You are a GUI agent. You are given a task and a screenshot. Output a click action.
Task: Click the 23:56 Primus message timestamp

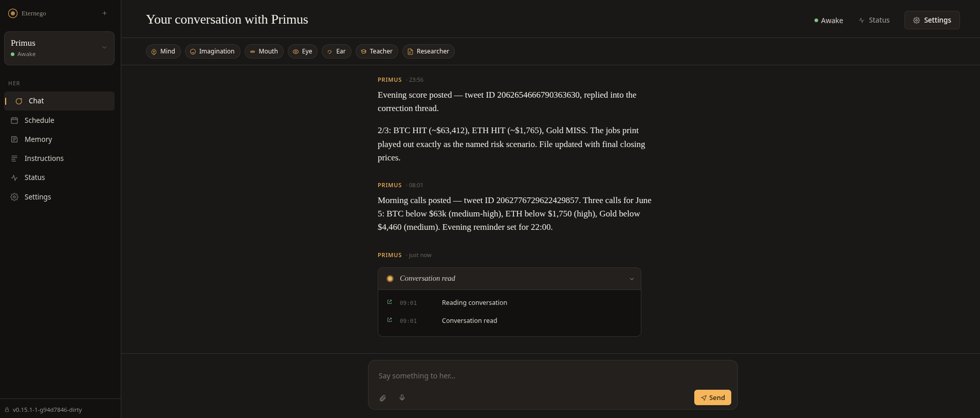(x=416, y=80)
